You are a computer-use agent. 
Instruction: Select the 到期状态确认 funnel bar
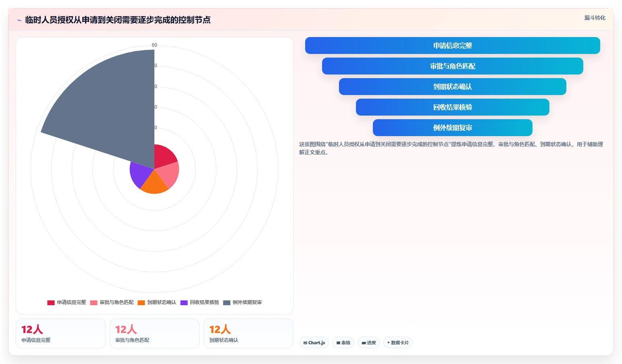pyautogui.click(x=452, y=87)
